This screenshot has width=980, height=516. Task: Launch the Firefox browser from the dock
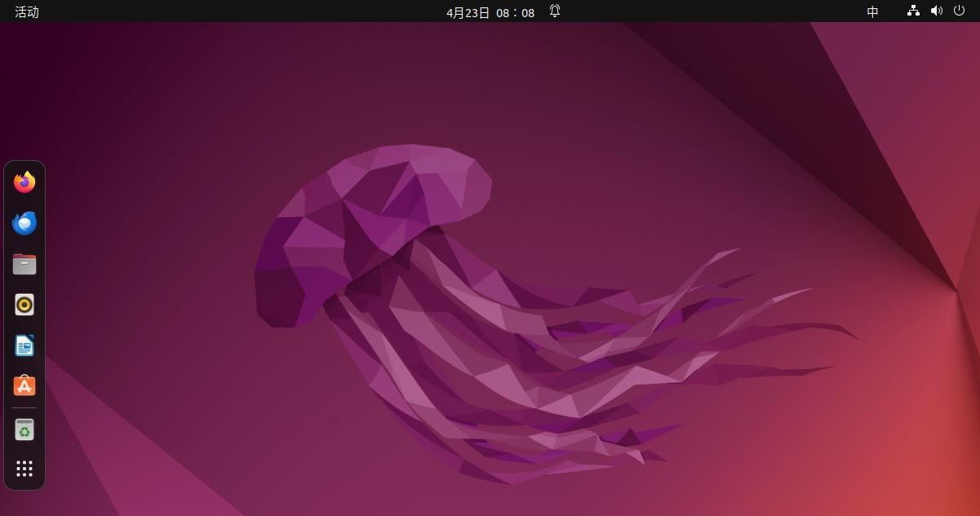tap(24, 182)
